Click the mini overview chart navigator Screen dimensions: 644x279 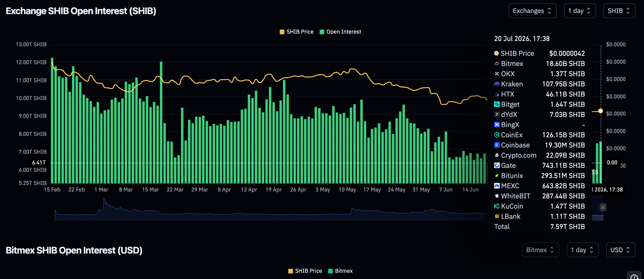point(271,209)
